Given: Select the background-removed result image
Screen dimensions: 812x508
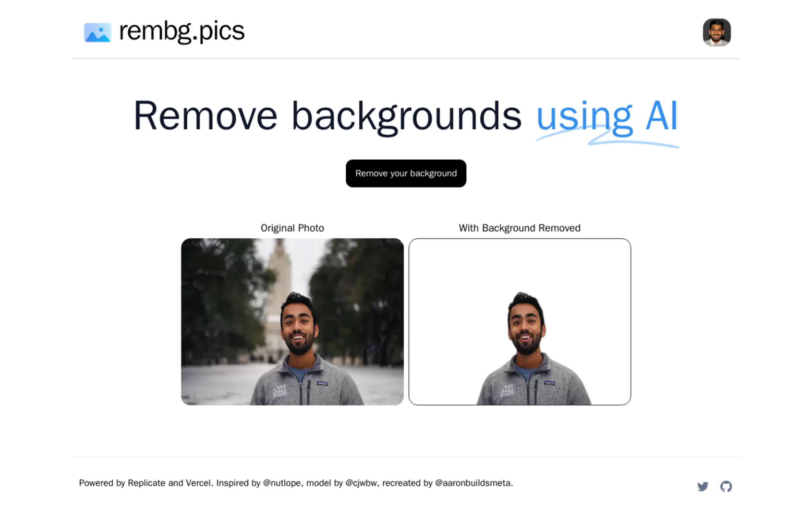Looking at the screenshot, I should (519, 321).
